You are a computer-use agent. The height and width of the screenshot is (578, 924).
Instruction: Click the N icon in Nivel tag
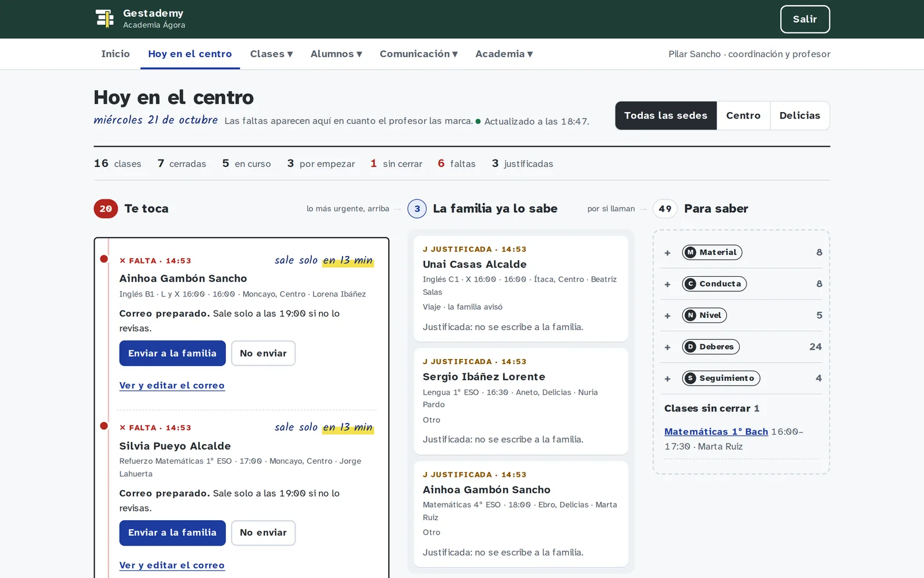(x=690, y=316)
